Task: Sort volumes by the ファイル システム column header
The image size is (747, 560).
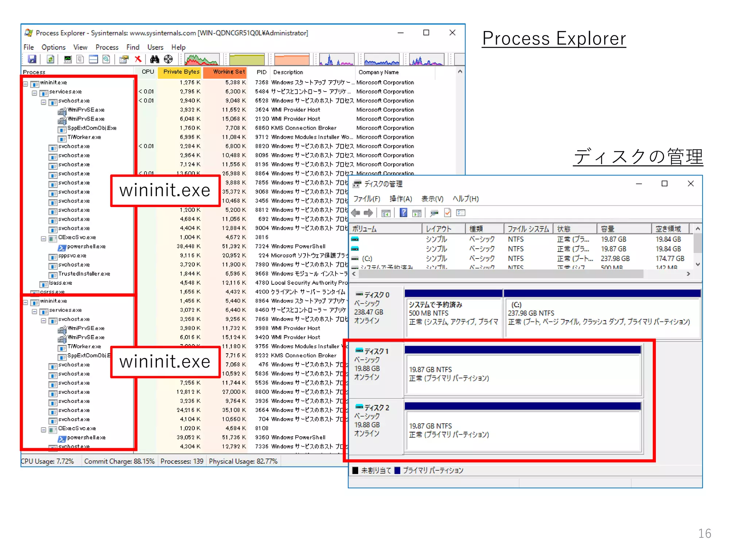Action: click(528, 229)
